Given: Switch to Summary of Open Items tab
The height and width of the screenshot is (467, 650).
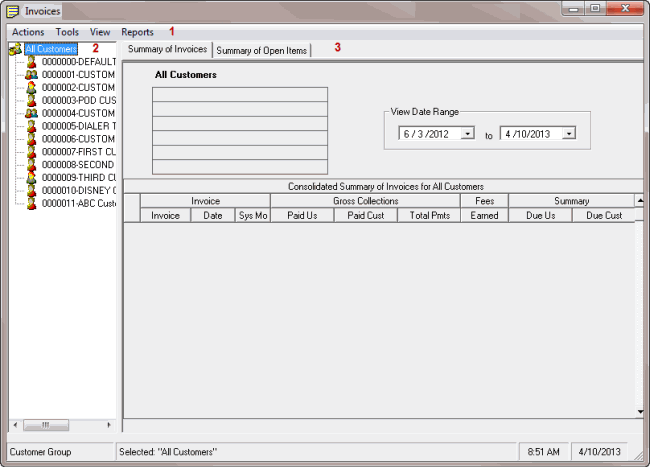Looking at the screenshot, I should (262, 50).
